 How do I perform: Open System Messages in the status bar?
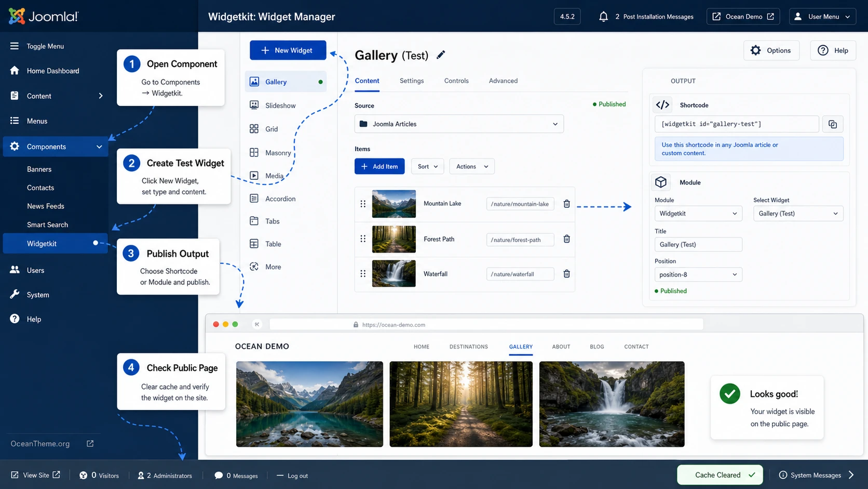click(x=816, y=475)
